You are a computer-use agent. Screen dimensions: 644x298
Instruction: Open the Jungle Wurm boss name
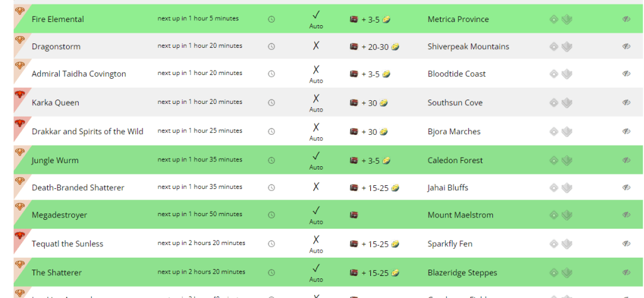(55, 161)
